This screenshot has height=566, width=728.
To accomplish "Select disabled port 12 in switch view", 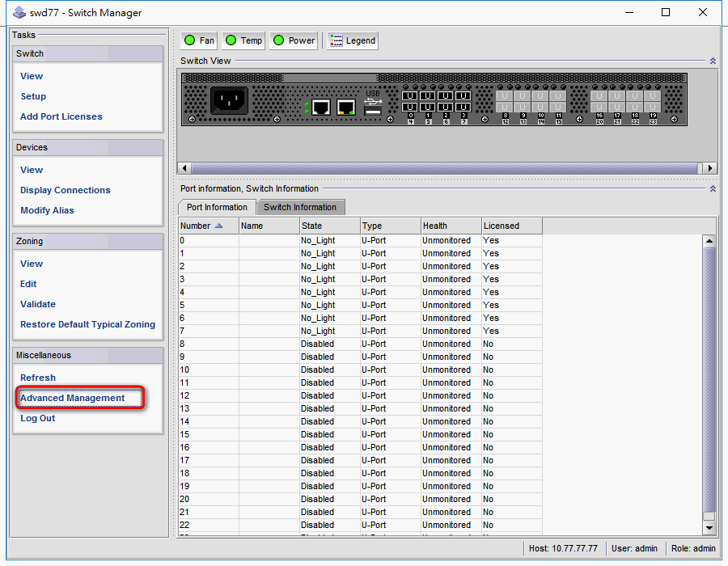I will (x=505, y=108).
